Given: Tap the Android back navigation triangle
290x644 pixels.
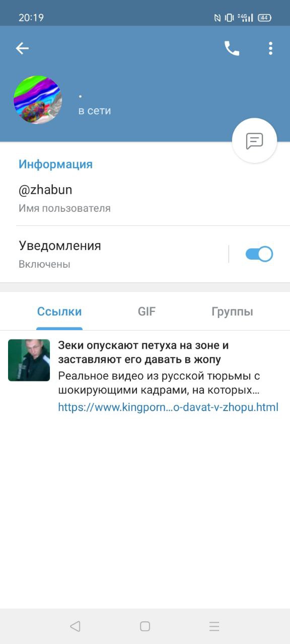Looking at the screenshot, I should pyautogui.click(x=75, y=626).
